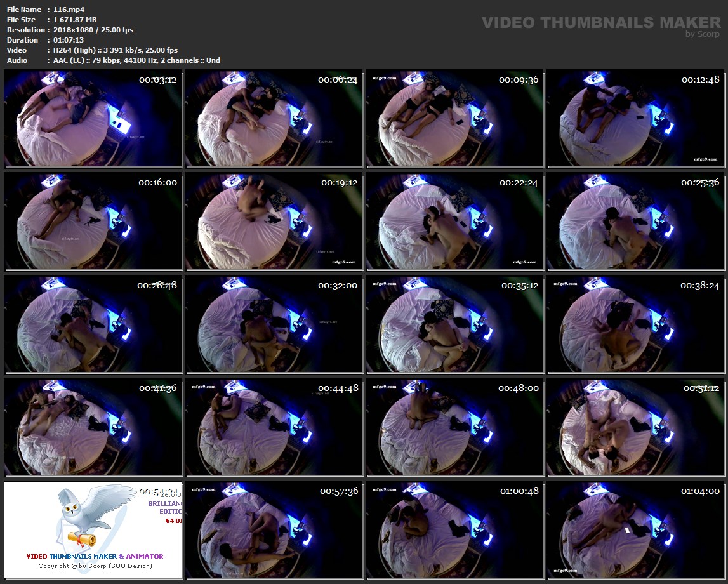This screenshot has height=584, width=728.
Task: Open the frame marked 00:57:36
Action: tap(274, 530)
